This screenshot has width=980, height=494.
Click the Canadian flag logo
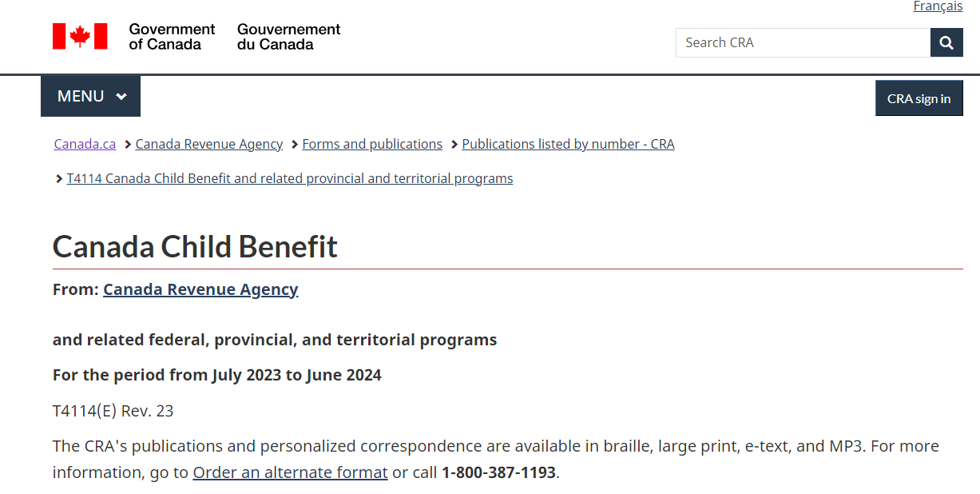point(80,37)
